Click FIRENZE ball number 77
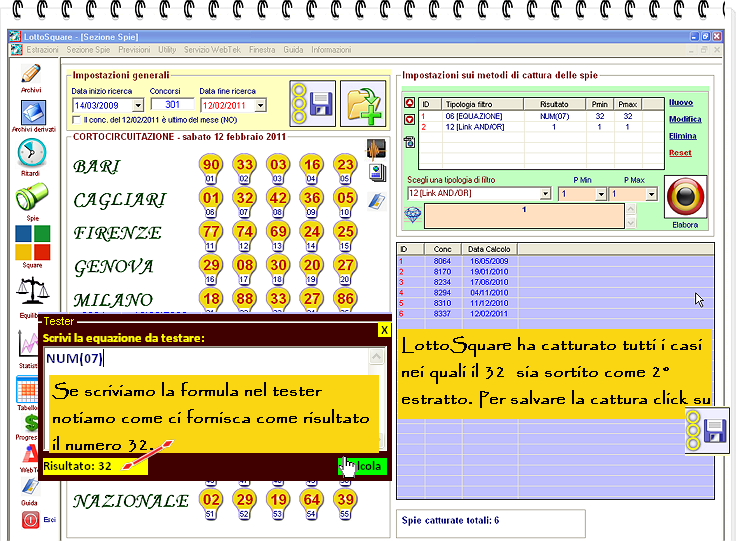This screenshot has width=736, height=541. [211, 232]
